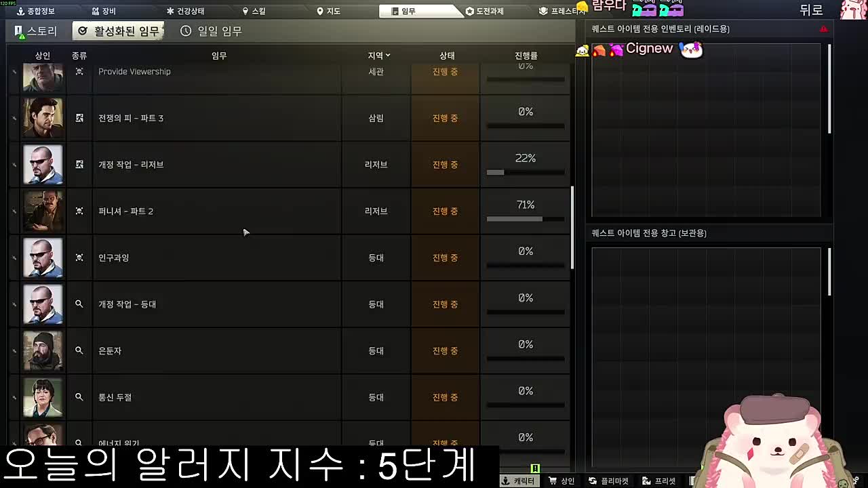The image size is (868, 488).
Task: Click trader portrait for 은둔자
Action: coord(43,350)
